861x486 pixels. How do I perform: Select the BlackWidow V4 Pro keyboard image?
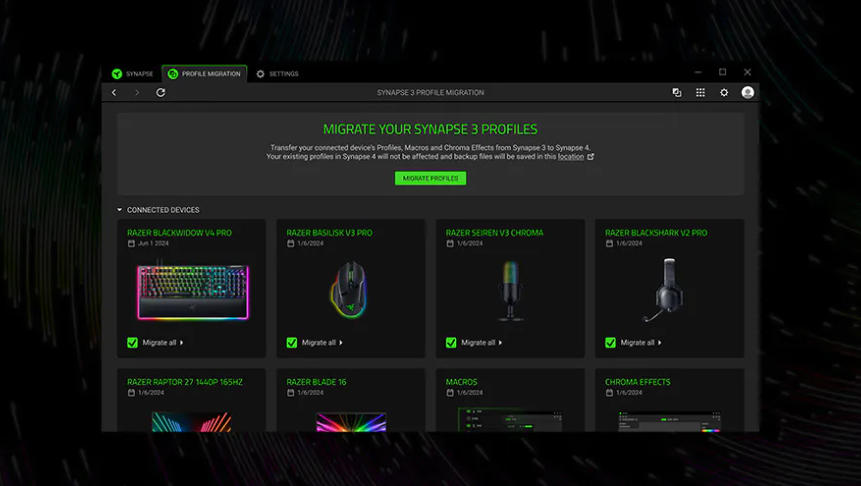tap(192, 291)
